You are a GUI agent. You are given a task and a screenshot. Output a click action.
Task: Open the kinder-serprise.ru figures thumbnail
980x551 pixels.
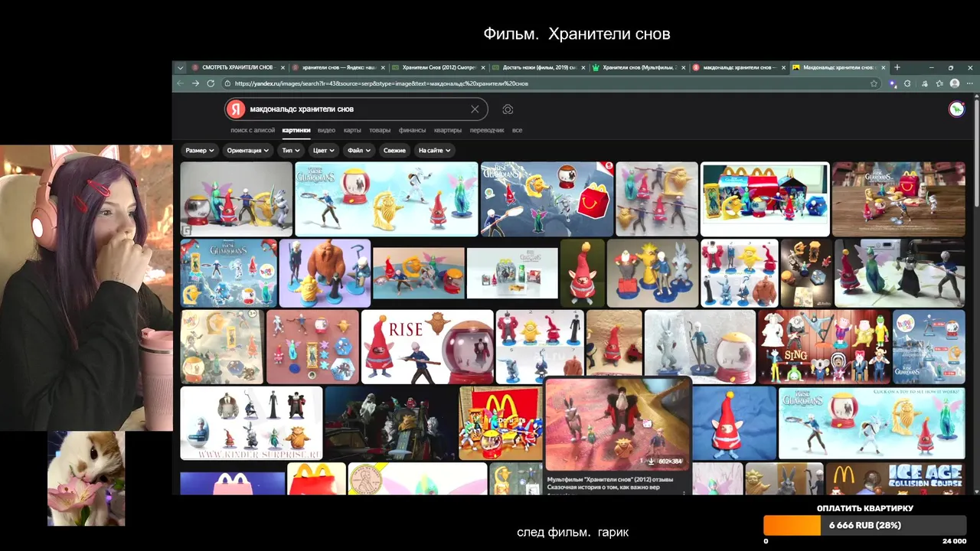(251, 423)
